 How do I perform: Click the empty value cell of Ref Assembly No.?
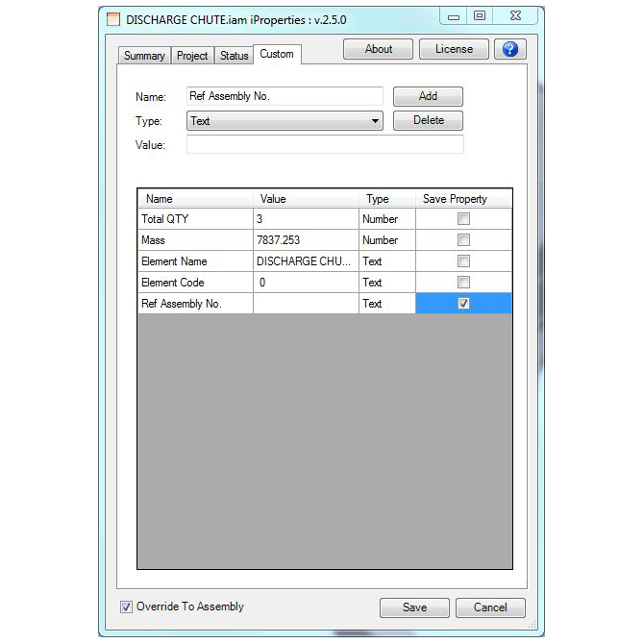[x=306, y=304]
